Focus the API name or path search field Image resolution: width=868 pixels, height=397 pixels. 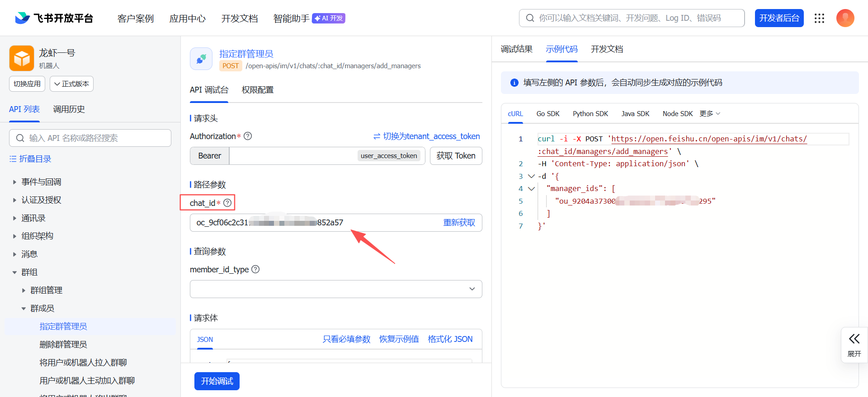click(90, 138)
